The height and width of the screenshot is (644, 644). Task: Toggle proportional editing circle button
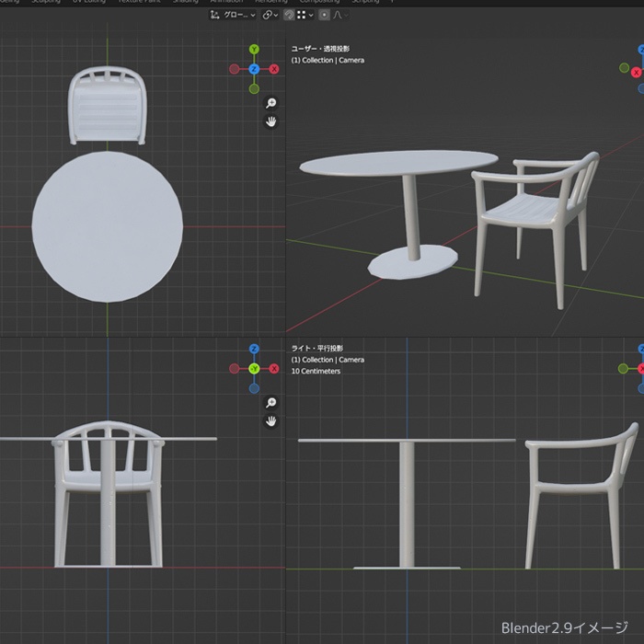click(324, 15)
